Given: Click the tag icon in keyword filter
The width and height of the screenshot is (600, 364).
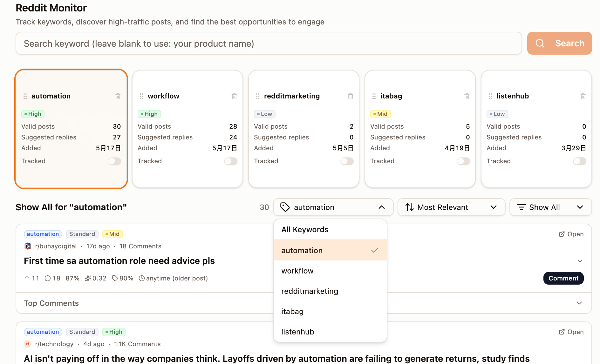Looking at the screenshot, I should click(x=285, y=207).
